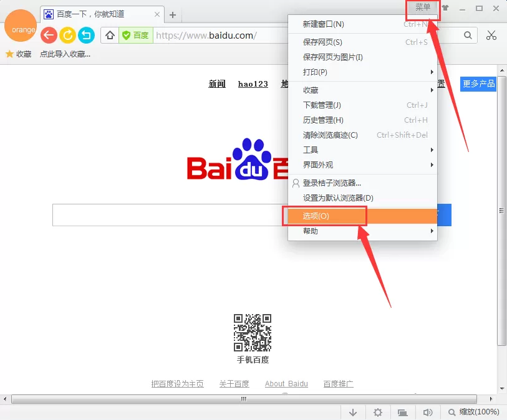Choose 设置为默认浏览器(D)

point(362,198)
